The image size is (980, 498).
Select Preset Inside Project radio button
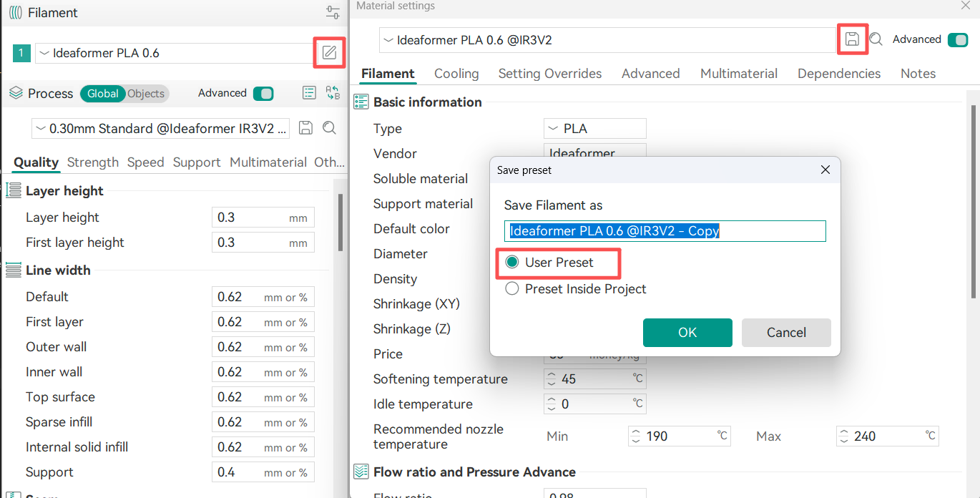pyautogui.click(x=512, y=289)
